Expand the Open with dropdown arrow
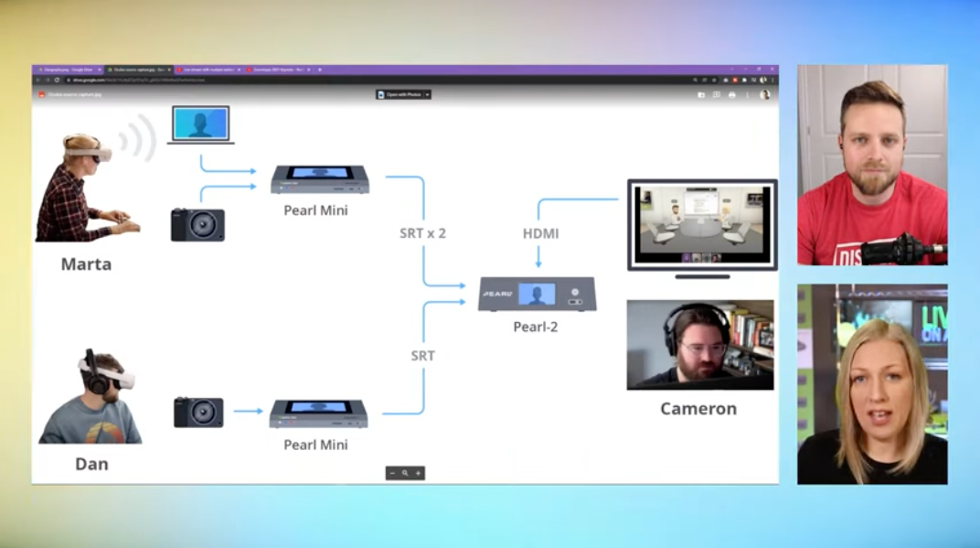 click(x=428, y=94)
